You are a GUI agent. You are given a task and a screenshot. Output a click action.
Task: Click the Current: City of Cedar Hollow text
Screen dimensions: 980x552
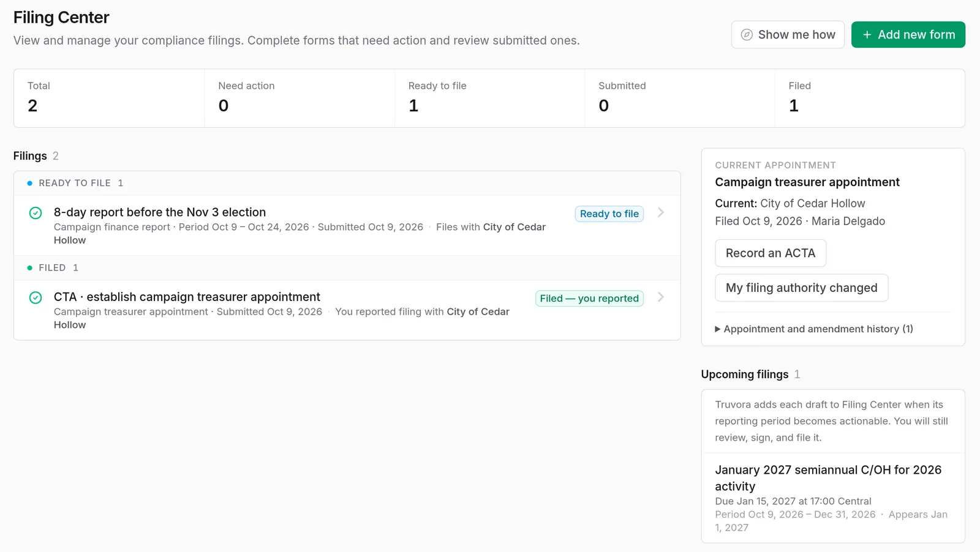(790, 204)
